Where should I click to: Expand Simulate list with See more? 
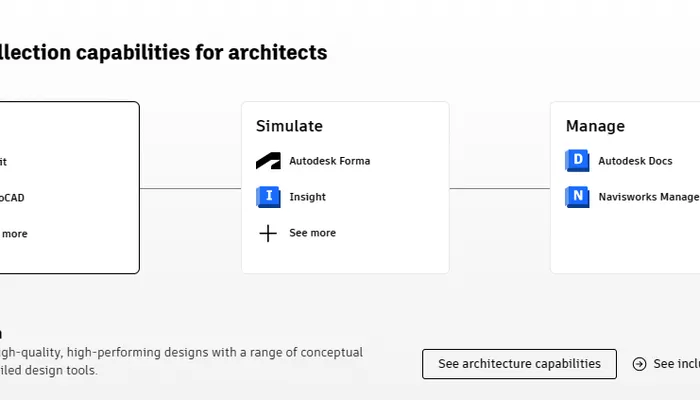tap(312, 233)
